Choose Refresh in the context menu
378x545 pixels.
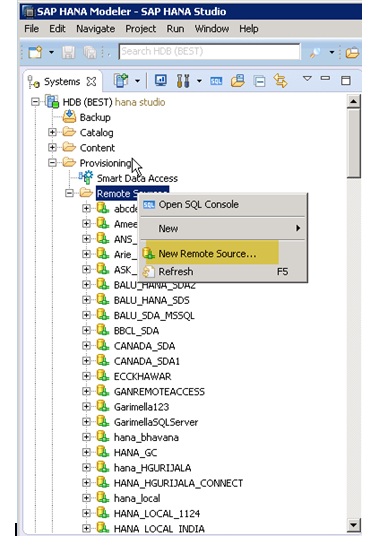223,271
